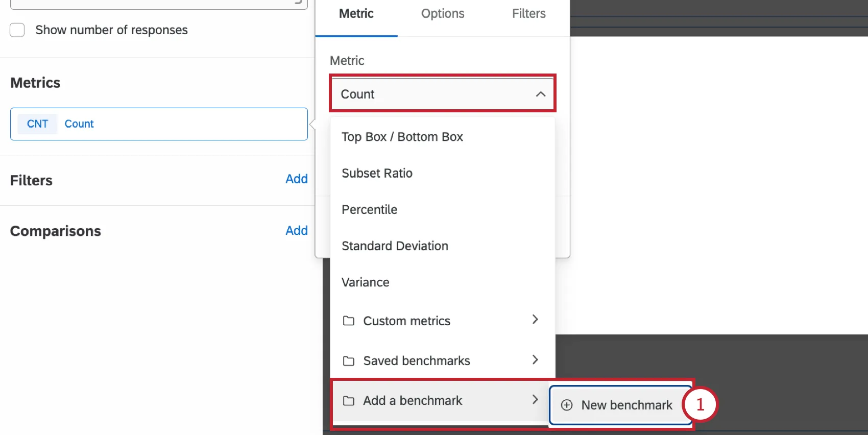Image resolution: width=868 pixels, height=435 pixels.
Task: Select Top Box / Bottom Box metric
Action: (442, 137)
